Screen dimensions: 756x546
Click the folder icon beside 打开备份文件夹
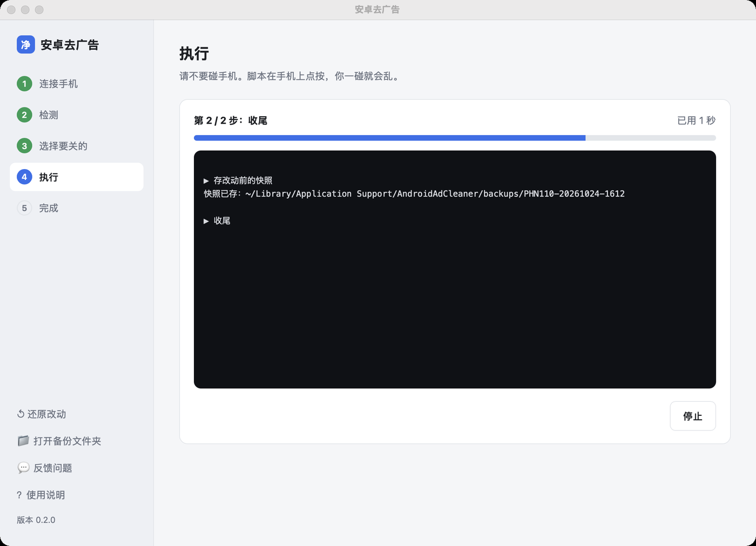point(23,441)
